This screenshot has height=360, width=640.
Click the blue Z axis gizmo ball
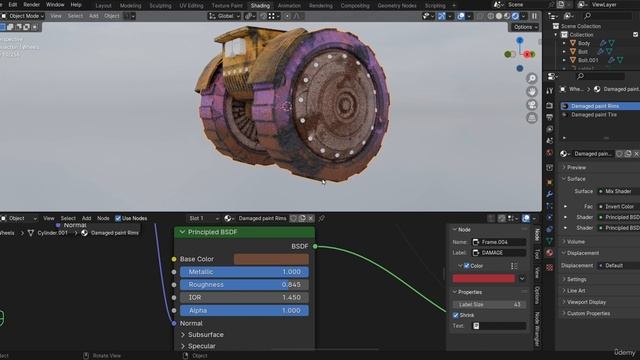[520, 40]
